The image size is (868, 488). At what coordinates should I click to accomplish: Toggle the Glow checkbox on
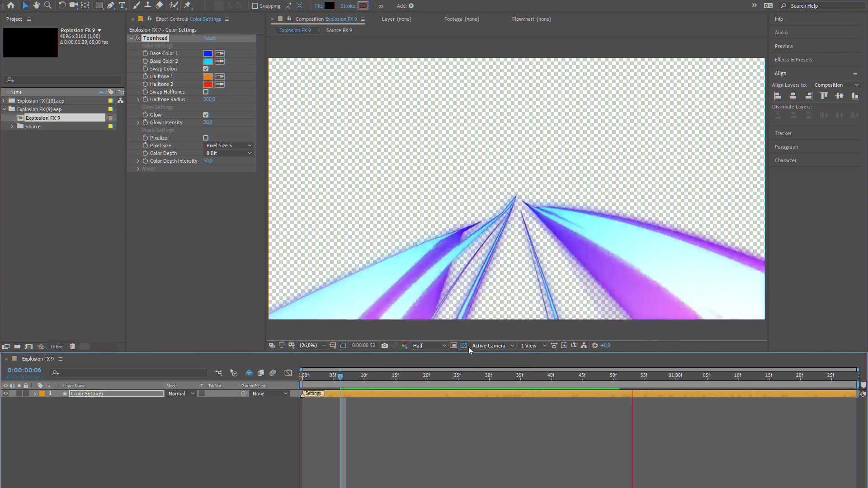tap(206, 114)
